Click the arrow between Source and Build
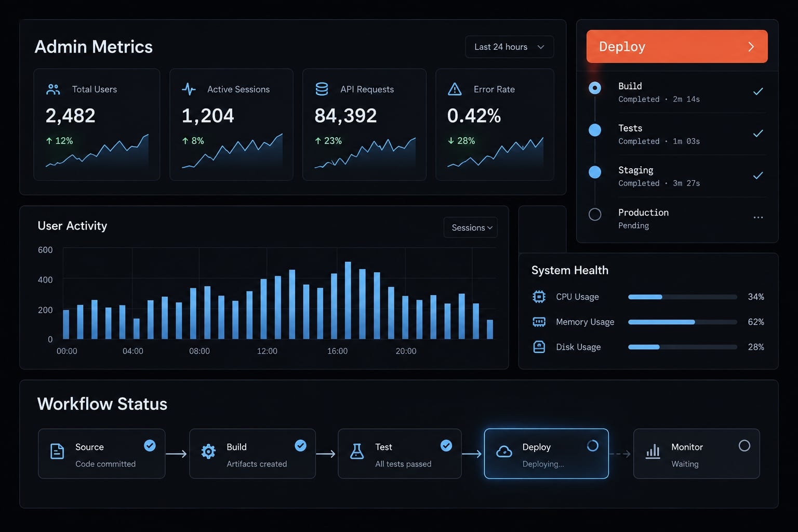Image resolution: width=798 pixels, height=532 pixels. click(176, 454)
